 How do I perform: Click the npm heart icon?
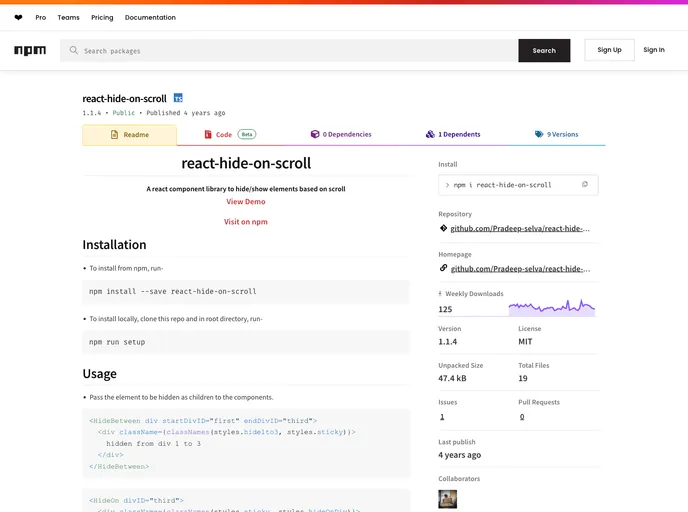pyautogui.click(x=18, y=18)
